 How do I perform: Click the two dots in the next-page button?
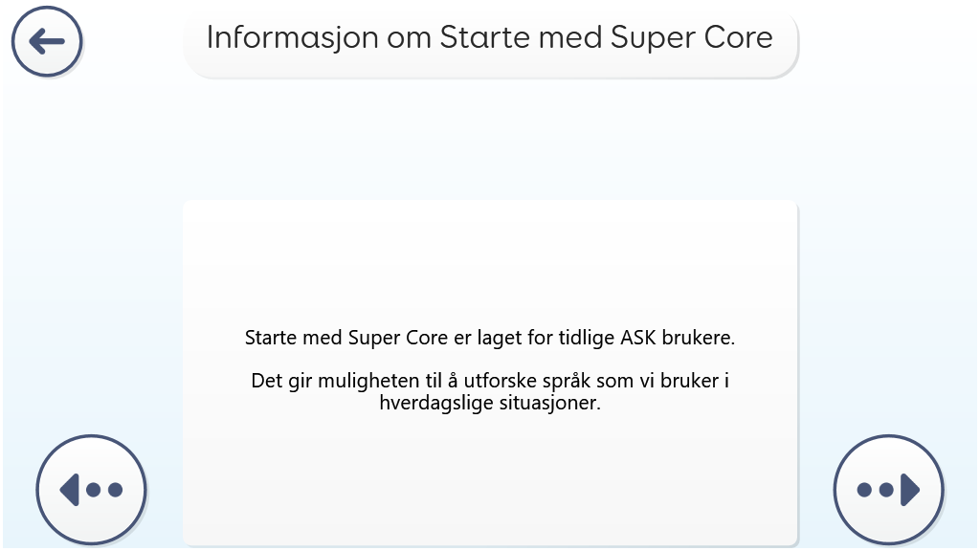coord(875,490)
